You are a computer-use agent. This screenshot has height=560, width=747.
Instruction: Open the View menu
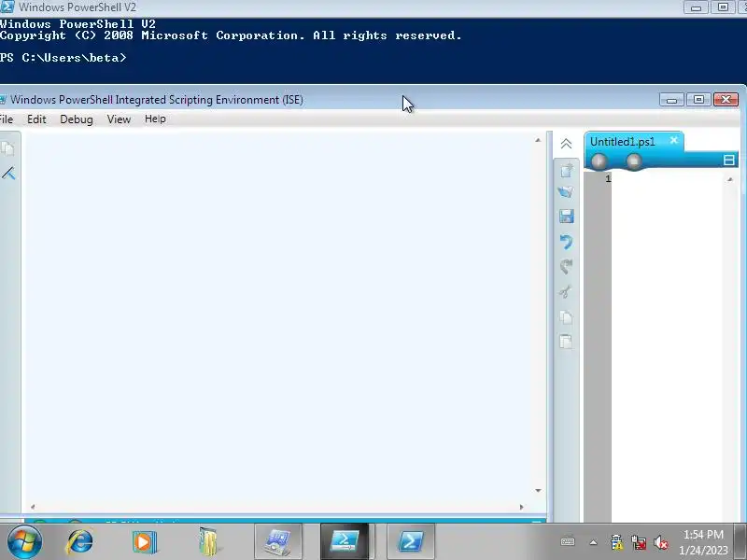(x=119, y=119)
